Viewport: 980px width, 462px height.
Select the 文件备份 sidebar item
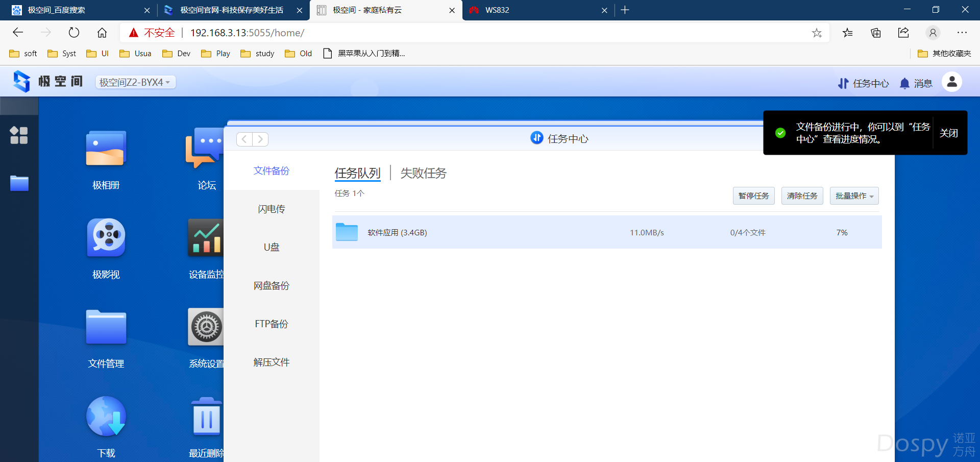[272, 171]
